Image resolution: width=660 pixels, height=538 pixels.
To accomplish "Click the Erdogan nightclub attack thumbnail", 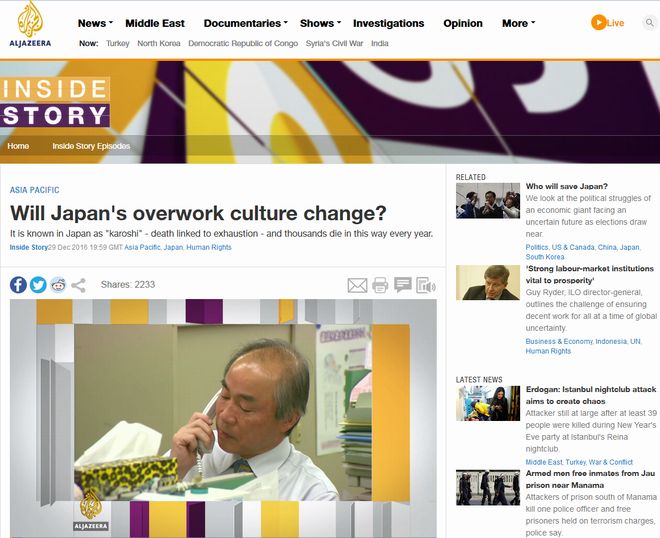I will (x=488, y=403).
